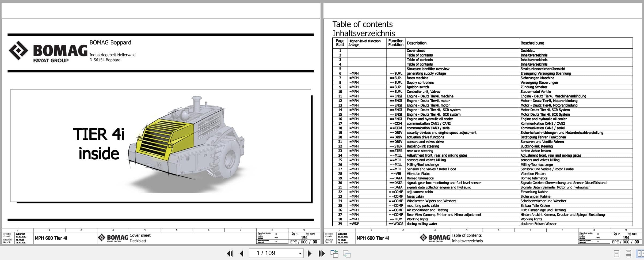
Task: Click 'mounting parts cabin' entry
Action: [423, 205]
